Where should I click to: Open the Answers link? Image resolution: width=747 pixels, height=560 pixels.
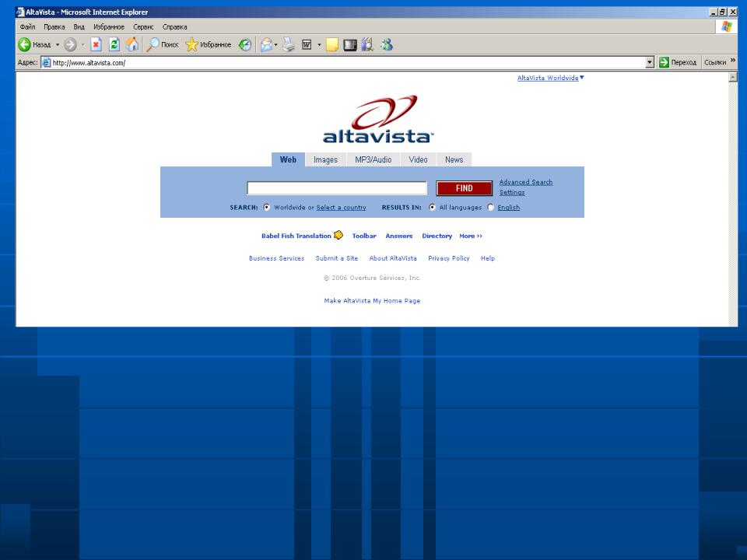tap(399, 236)
